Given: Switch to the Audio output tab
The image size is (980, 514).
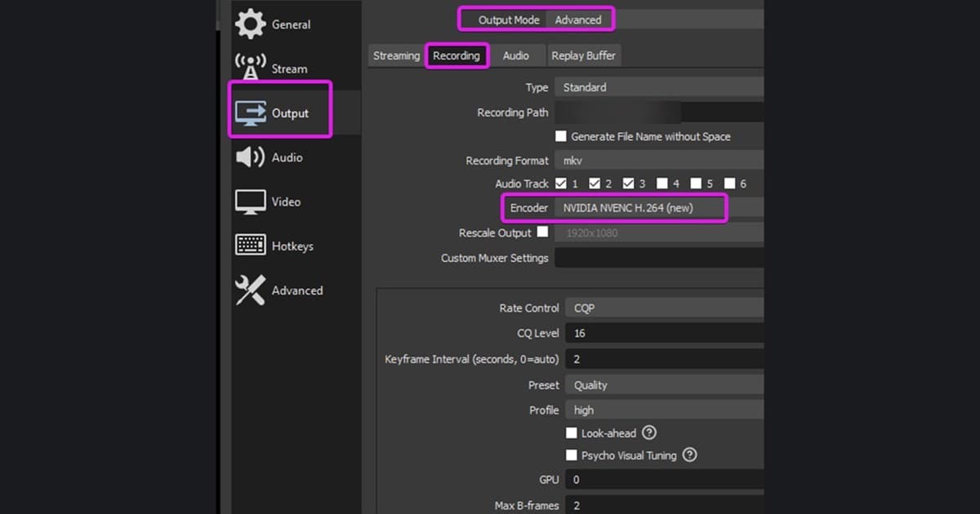Looking at the screenshot, I should 516,55.
